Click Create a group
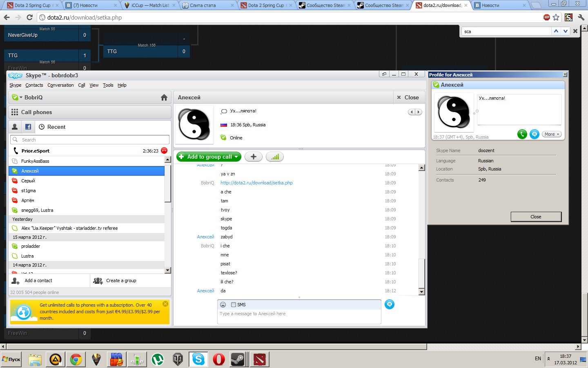Screen dimensions: 588x368 point(131,280)
